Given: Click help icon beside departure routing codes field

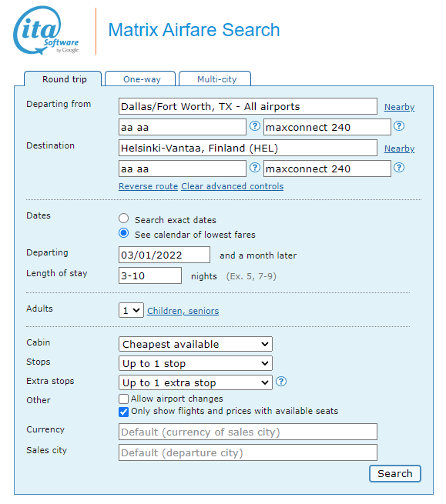Looking at the screenshot, I should 255,126.
